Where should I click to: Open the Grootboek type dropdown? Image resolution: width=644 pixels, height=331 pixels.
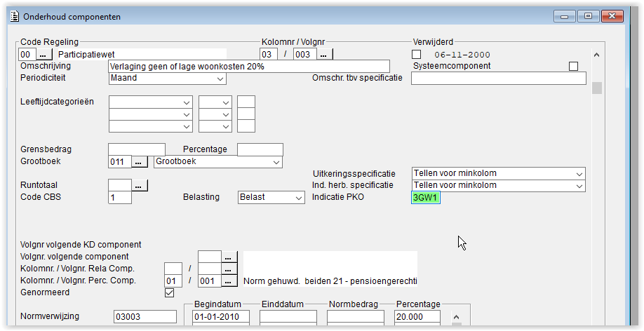(218, 162)
